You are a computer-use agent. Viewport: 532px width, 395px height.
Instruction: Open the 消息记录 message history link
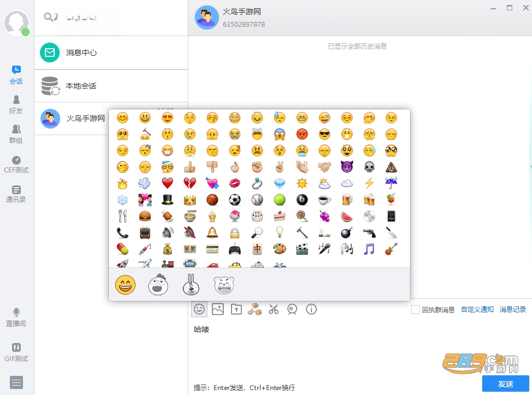(513, 310)
